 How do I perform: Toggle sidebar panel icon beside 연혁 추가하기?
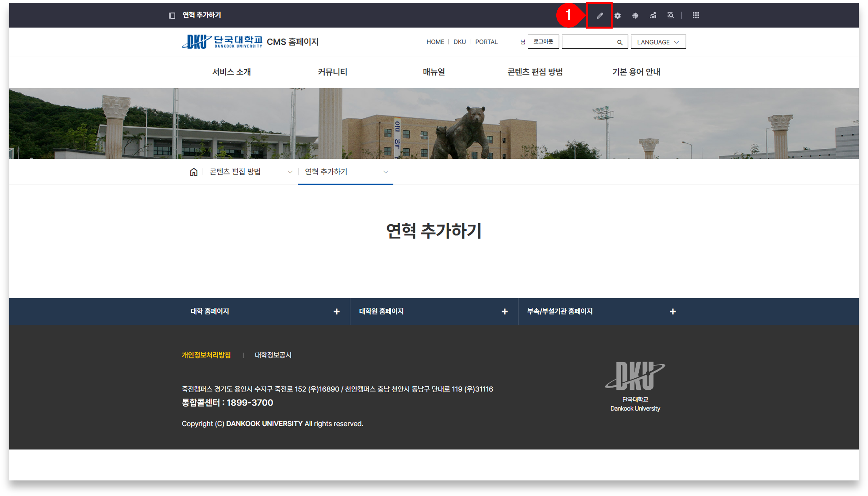pos(172,15)
